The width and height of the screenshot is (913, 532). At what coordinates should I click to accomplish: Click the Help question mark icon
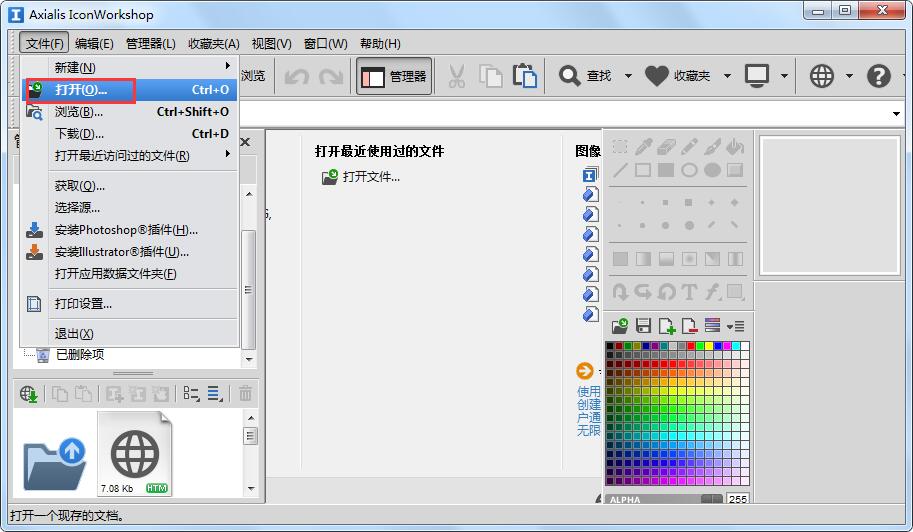(879, 76)
